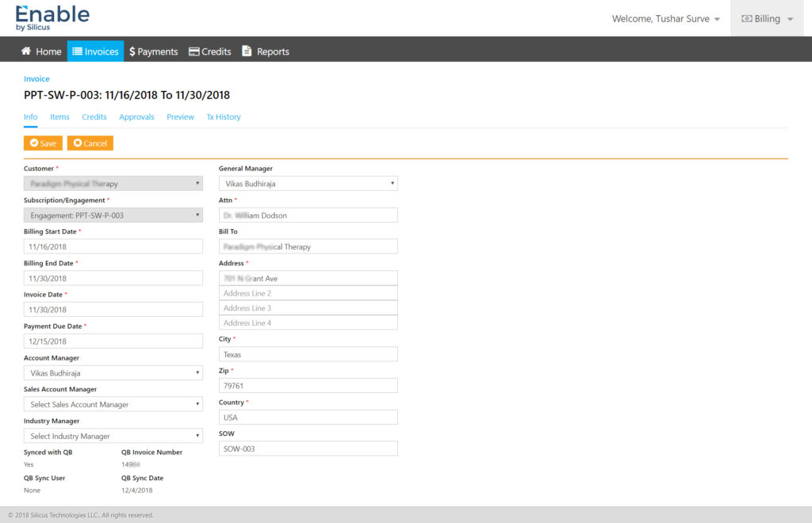The image size is (812, 523).
Task: Click the Attn input field
Action: click(x=308, y=216)
